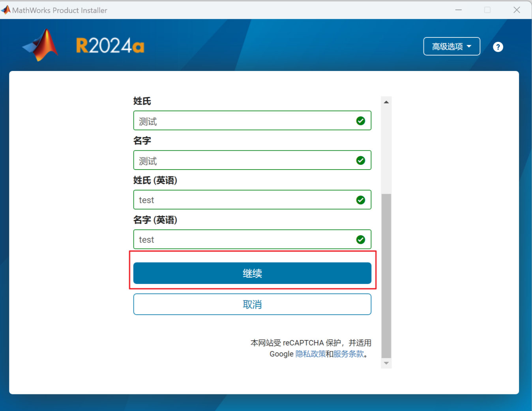Image resolution: width=532 pixels, height=411 pixels.
Task: Click the scrollbar up arrow
Action: click(386, 102)
